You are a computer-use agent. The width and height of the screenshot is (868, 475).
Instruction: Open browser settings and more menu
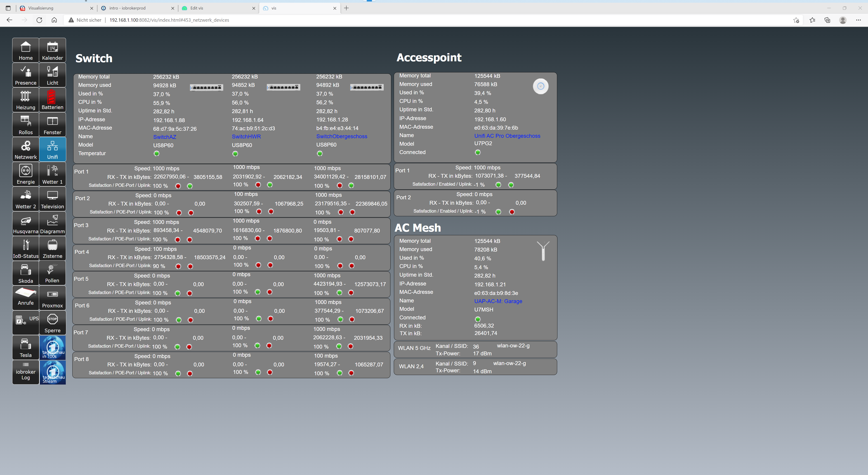[858, 20]
